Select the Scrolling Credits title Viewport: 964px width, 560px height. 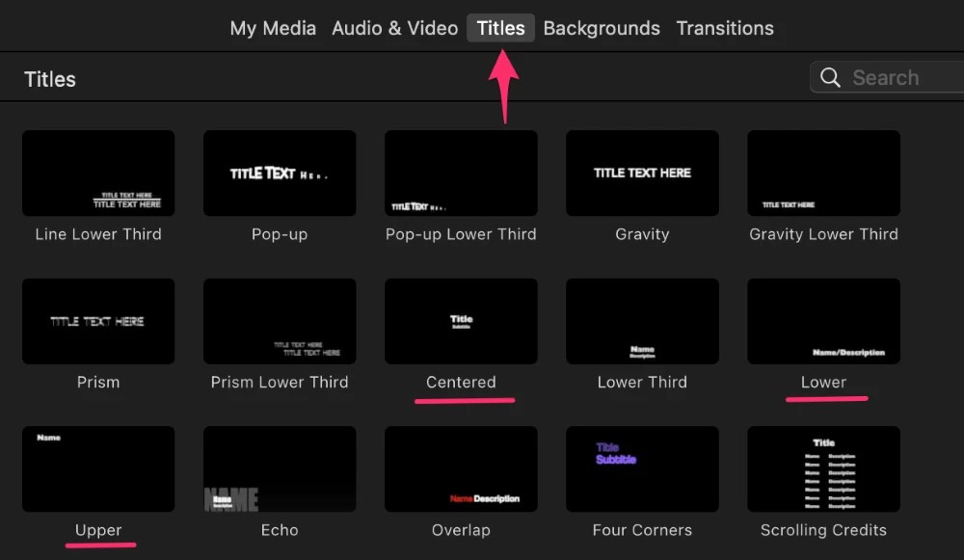pyautogui.click(x=823, y=468)
